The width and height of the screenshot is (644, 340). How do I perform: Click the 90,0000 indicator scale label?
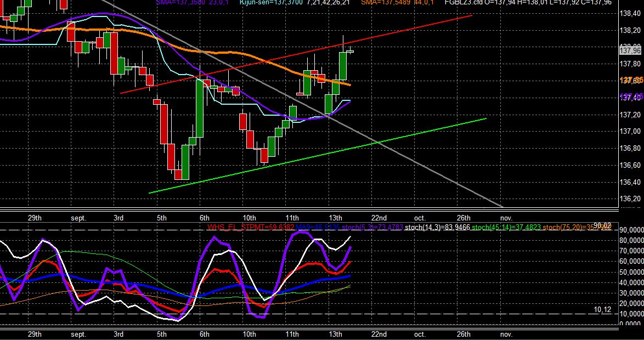pyautogui.click(x=631, y=230)
